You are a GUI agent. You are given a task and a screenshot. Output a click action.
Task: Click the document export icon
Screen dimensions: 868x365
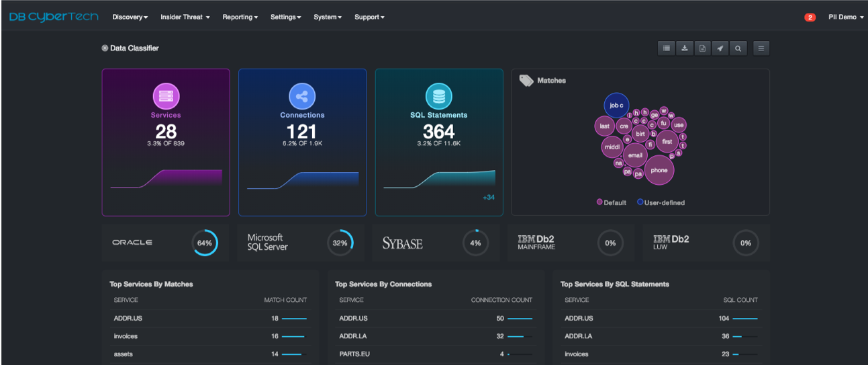(x=702, y=48)
